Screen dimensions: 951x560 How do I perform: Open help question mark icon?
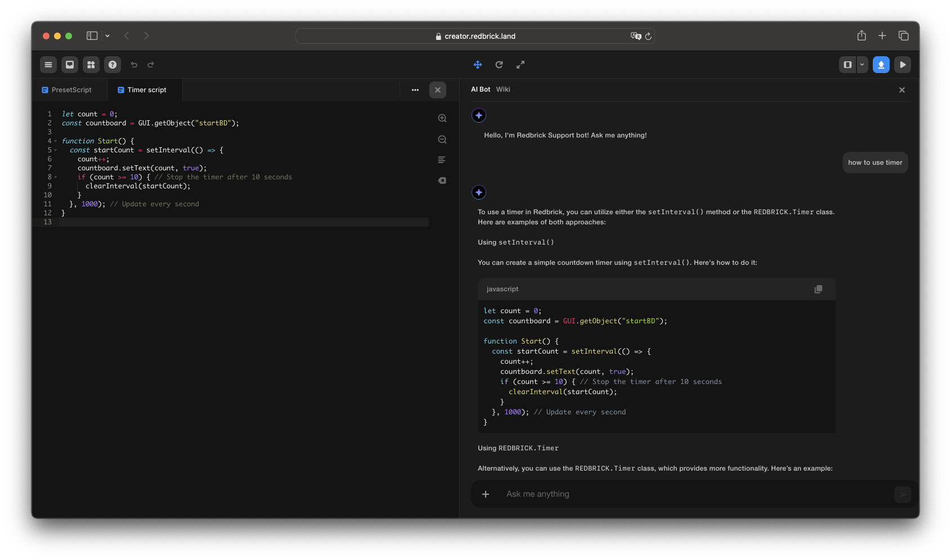click(113, 65)
